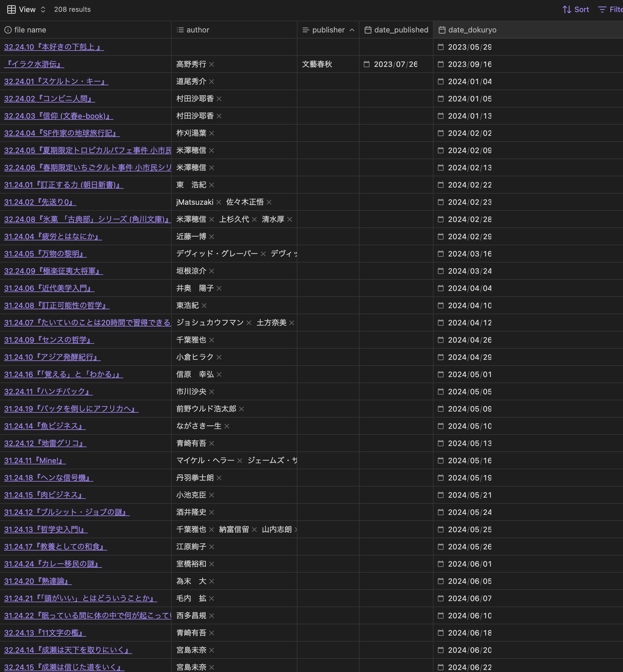
Task: Click the file name info icon
Action: coord(8,30)
